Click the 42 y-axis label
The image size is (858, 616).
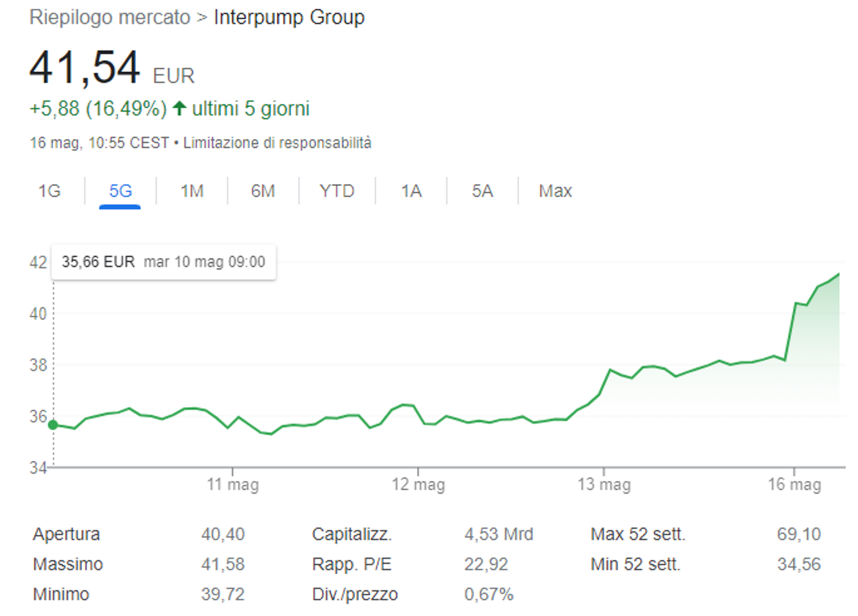(x=38, y=263)
